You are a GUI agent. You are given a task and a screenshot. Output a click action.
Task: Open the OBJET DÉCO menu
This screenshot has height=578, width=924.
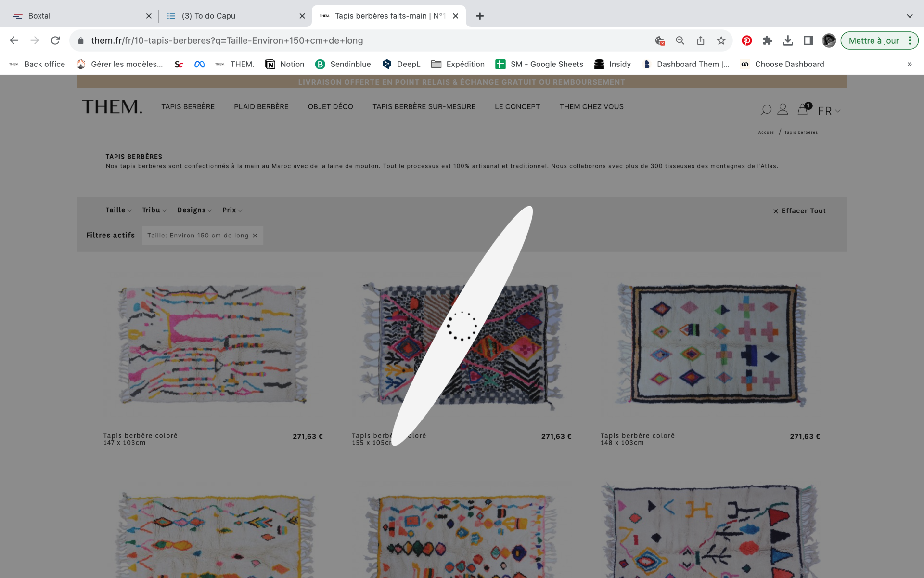tap(330, 106)
